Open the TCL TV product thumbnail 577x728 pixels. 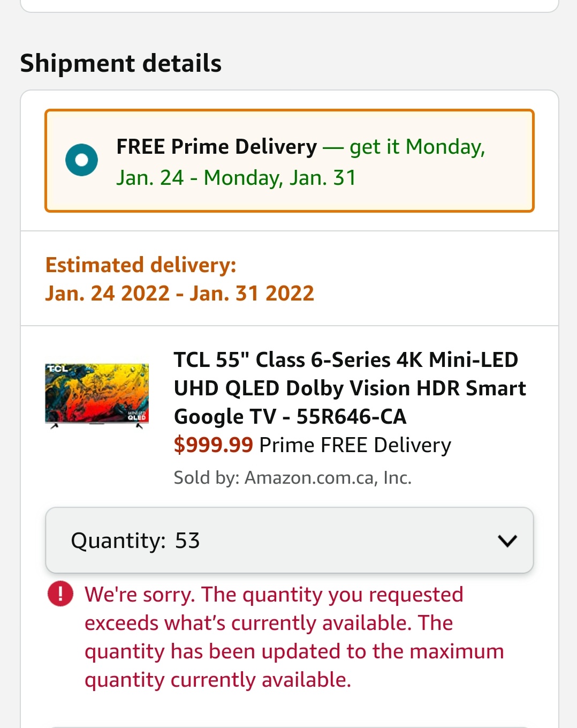tap(97, 395)
